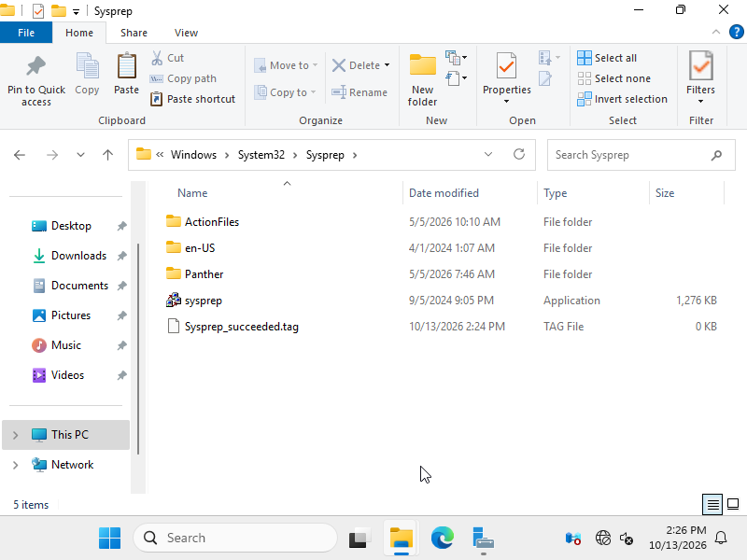Viewport: 747px width, 560px height.
Task: Switch to the Home ribbon tab
Action: coord(79,33)
